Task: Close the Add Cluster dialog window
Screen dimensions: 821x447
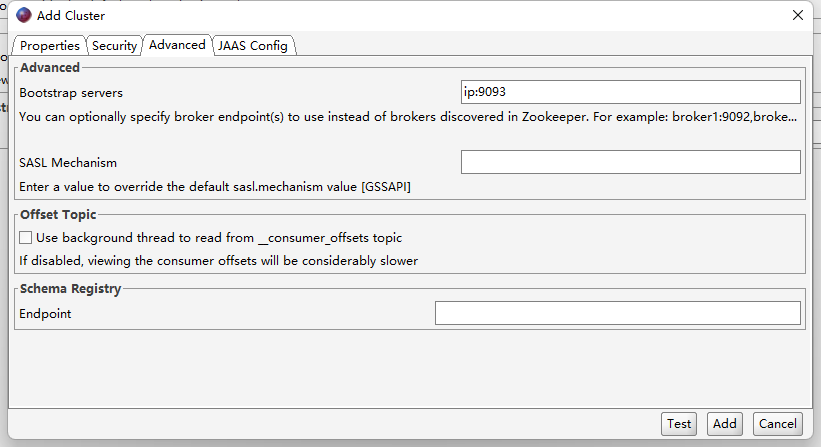Action: pyautogui.click(x=797, y=15)
